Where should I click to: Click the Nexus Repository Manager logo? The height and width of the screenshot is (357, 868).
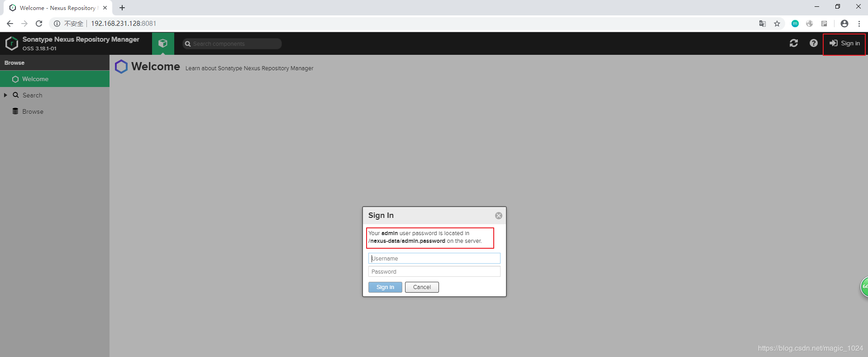(12, 43)
